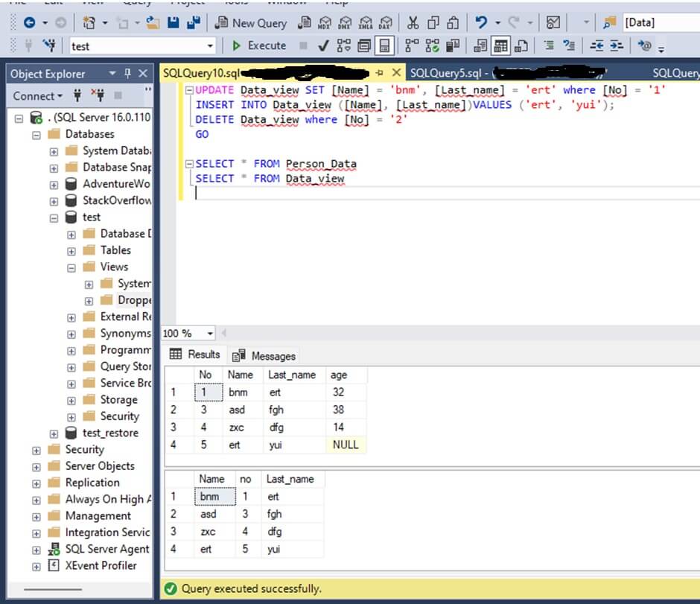Click the Undo arrow icon

tap(482, 22)
